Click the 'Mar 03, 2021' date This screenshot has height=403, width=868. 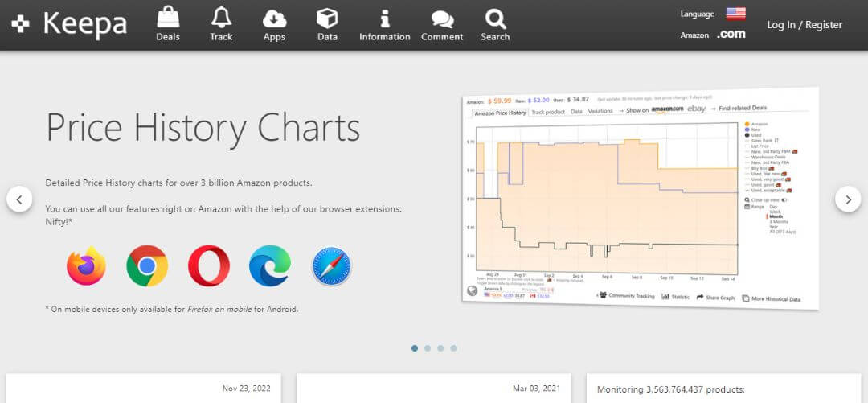coord(536,389)
